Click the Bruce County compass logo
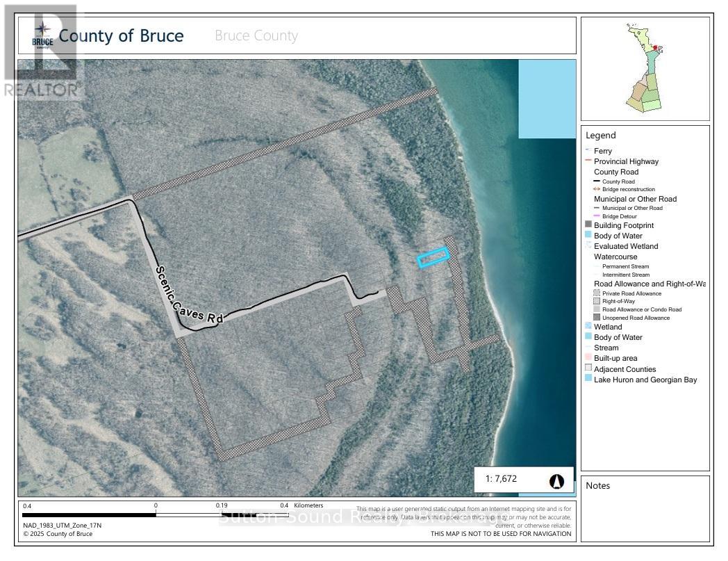Screen dimensions: 728x561 pos(42,35)
